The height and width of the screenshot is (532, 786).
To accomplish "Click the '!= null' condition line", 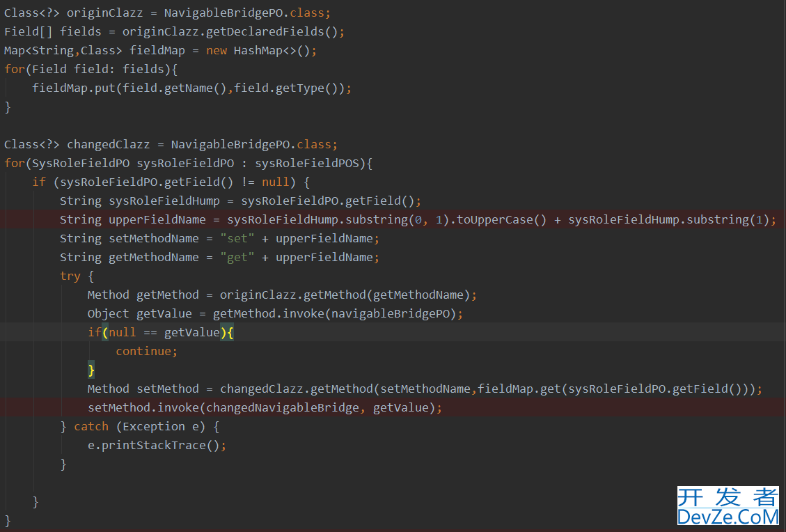I will 171,182.
